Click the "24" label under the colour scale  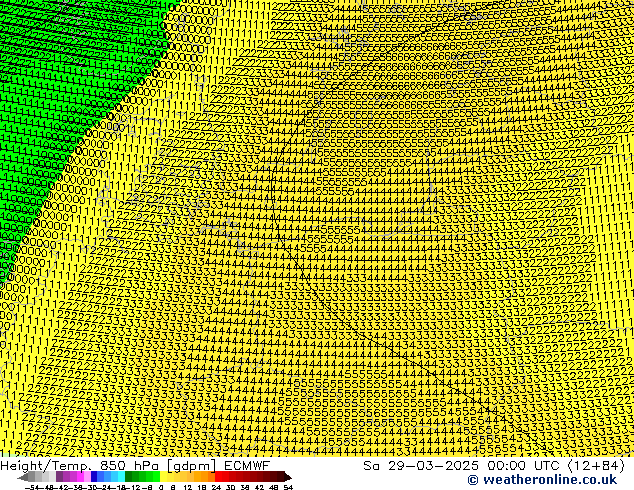coord(216,487)
